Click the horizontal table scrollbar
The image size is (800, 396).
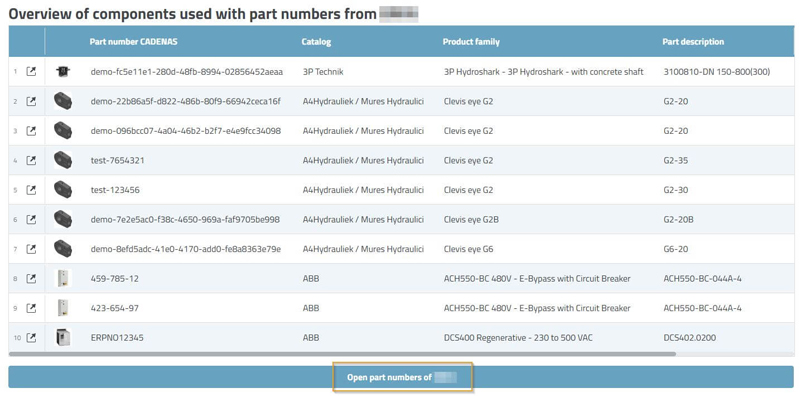pyautogui.click(x=342, y=354)
